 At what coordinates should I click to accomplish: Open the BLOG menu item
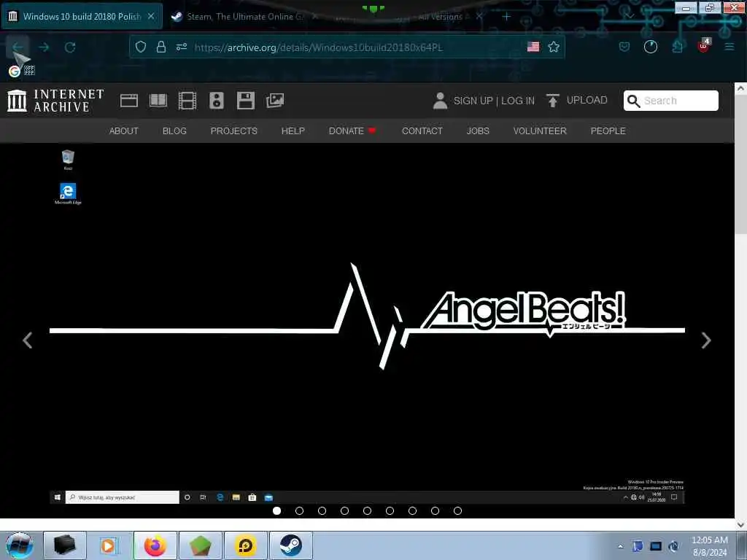174,131
